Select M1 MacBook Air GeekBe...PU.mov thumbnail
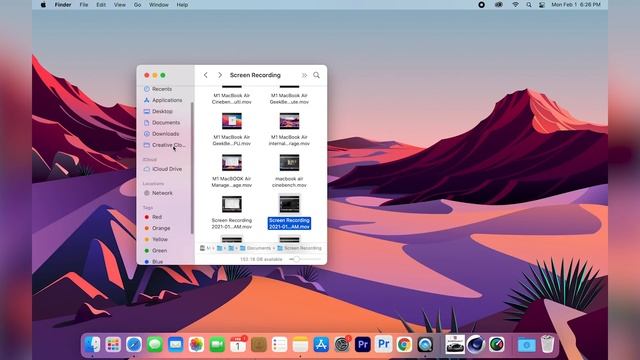Viewport: 640px width, 360px height. (x=232, y=121)
